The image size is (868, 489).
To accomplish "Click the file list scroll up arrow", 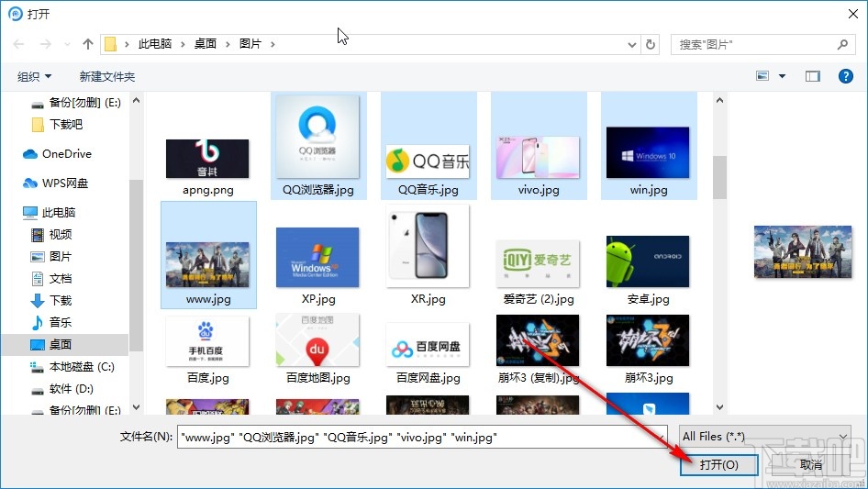I will [719, 101].
